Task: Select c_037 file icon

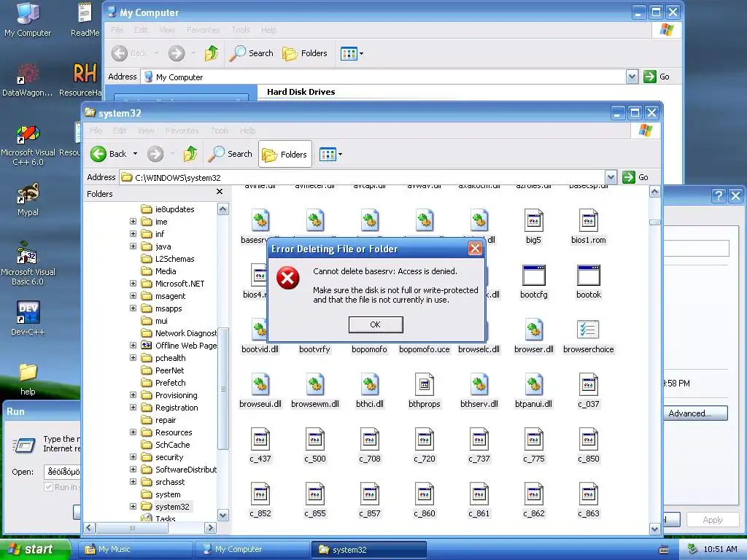Action: (589, 391)
